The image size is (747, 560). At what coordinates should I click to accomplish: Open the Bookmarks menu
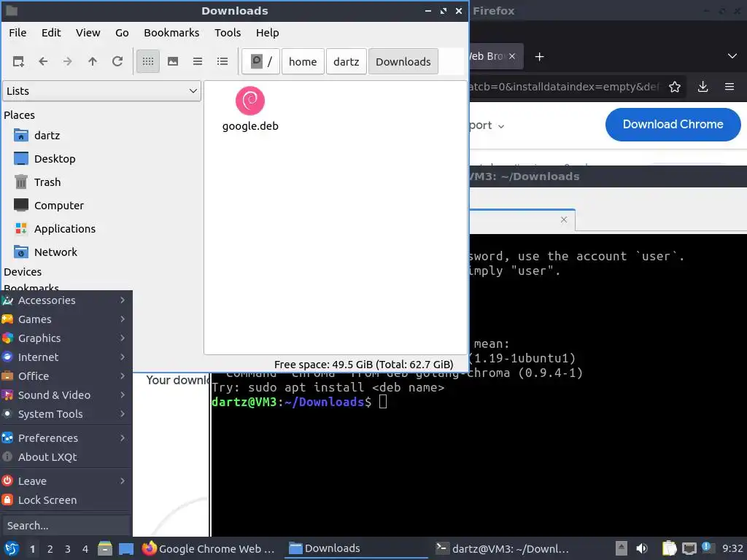[x=171, y=33]
